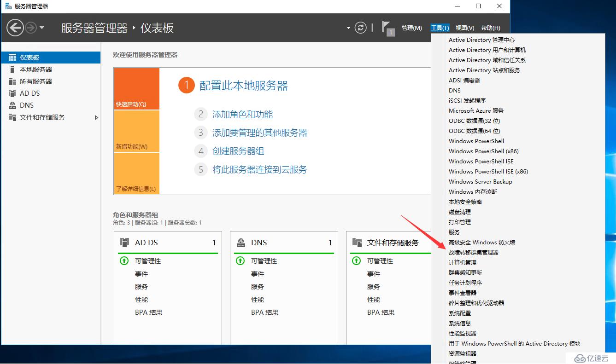Click the 配置此本地服务器 link

pyautogui.click(x=244, y=86)
